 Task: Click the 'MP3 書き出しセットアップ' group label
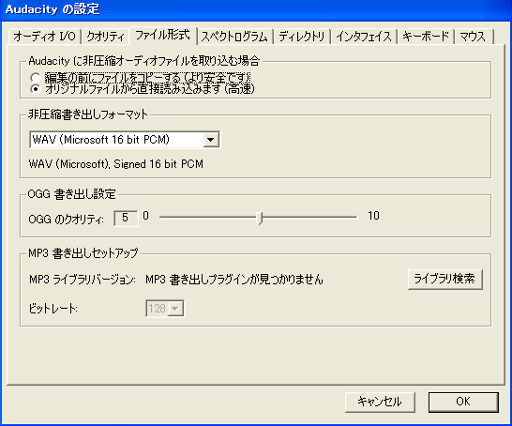pos(83,253)
